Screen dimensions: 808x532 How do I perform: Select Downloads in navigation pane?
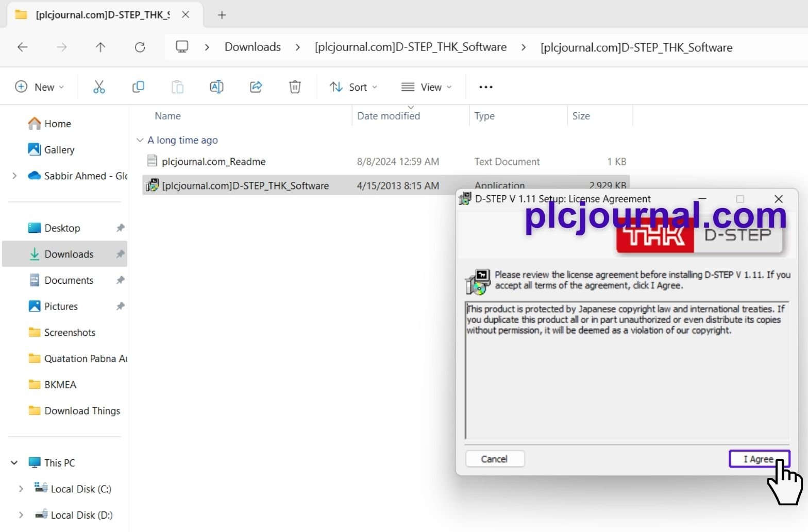tap(65, 254)
